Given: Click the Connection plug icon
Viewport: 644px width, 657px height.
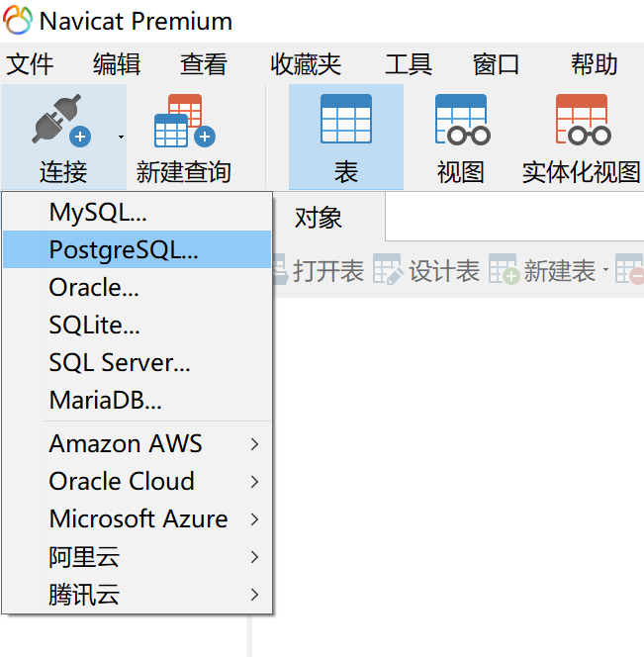Looking at the screenshot, I should click(61, 120).
